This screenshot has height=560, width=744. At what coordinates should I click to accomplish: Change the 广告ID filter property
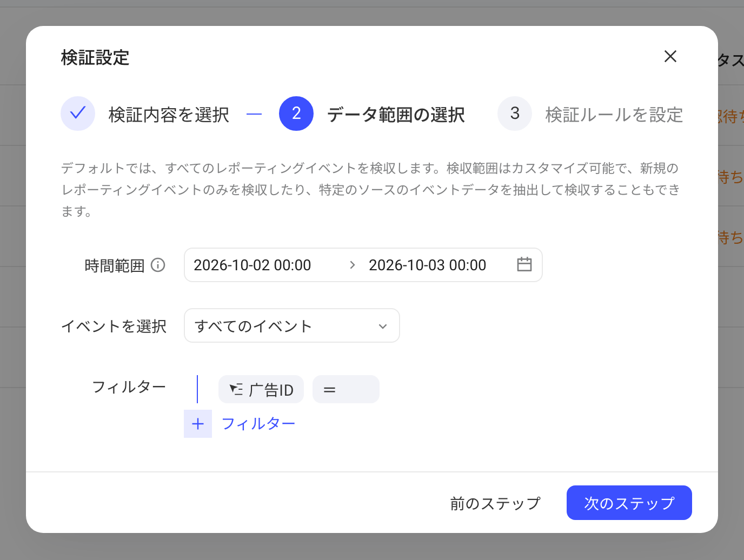[x=261, y=389]
